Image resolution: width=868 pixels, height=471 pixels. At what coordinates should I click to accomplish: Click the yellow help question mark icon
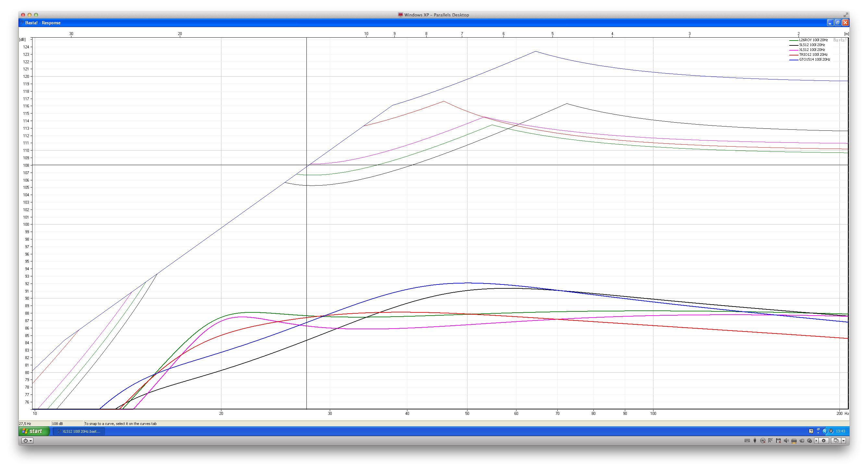811,431
